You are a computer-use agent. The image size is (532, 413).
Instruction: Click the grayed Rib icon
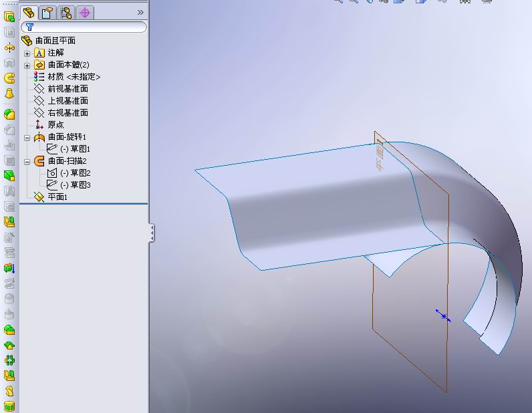(9, 145)
